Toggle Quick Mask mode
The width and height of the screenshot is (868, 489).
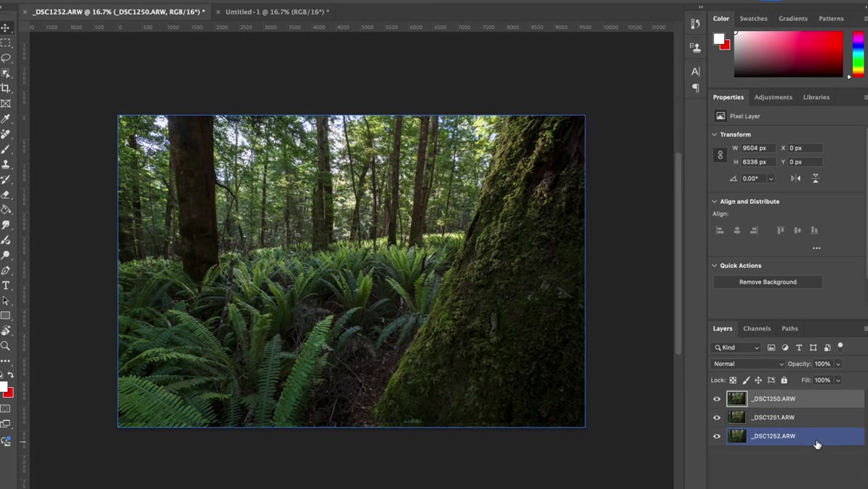click(5, 409)
